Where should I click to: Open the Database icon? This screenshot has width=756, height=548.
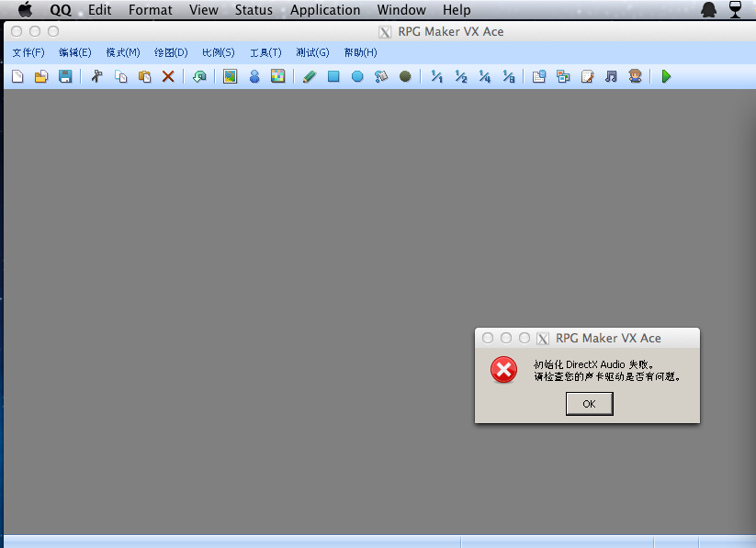click(539, 76)
